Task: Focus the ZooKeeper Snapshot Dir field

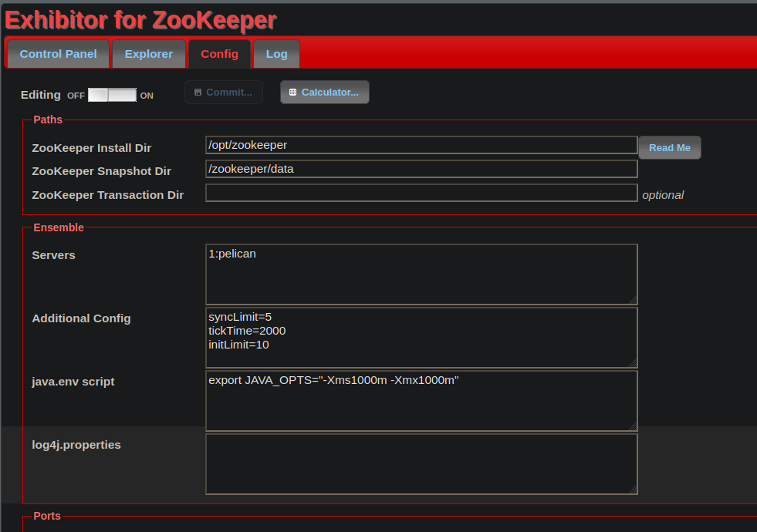Action: (x=421, y=169)
